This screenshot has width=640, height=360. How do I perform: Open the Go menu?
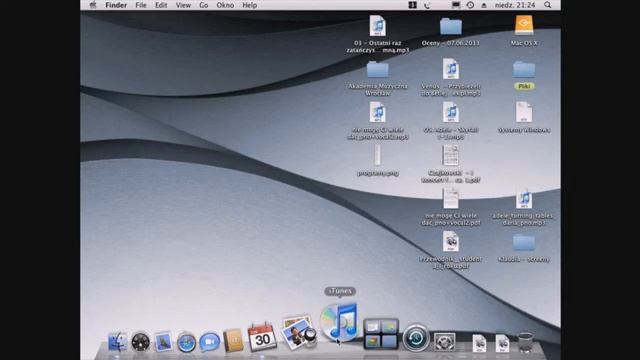tap(204, 5)
